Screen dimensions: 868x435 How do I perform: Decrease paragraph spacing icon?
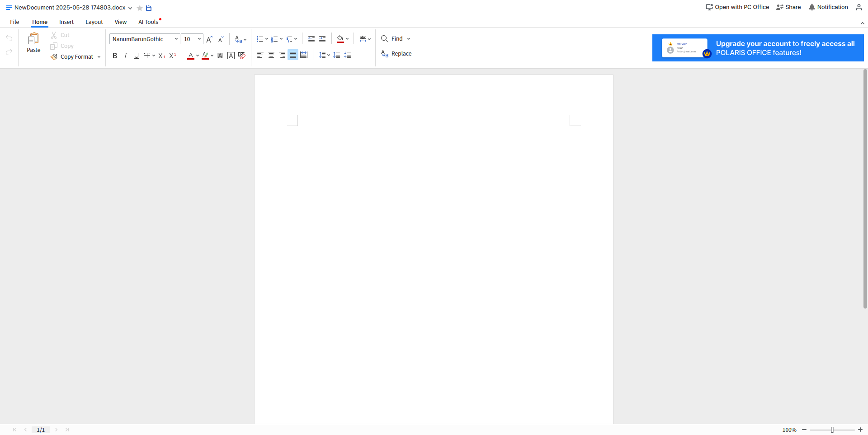click(x=347, y=55)
